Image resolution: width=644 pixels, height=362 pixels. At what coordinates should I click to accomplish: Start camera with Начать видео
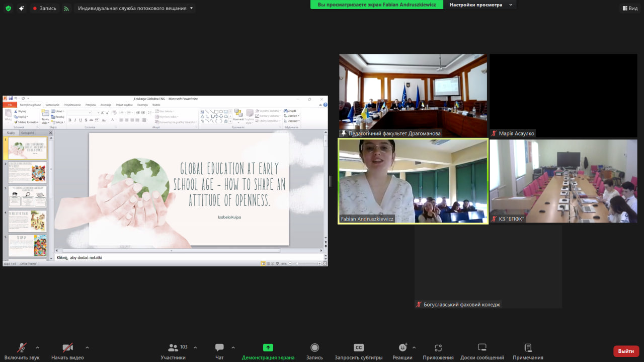coord(67,351)
